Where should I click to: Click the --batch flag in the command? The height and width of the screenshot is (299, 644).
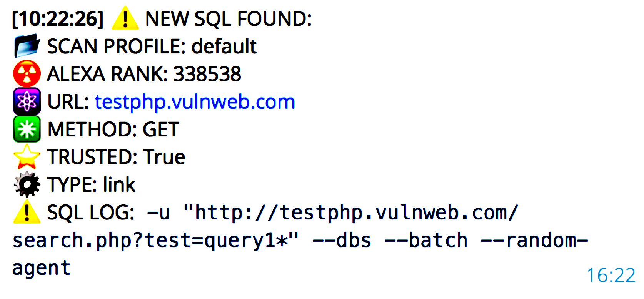tap(425, 241)
